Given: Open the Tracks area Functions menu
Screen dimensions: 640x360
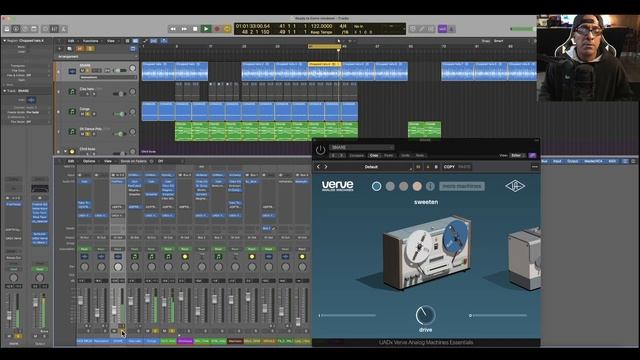Looking at the screenshot, I should click(x=90, y=41).
